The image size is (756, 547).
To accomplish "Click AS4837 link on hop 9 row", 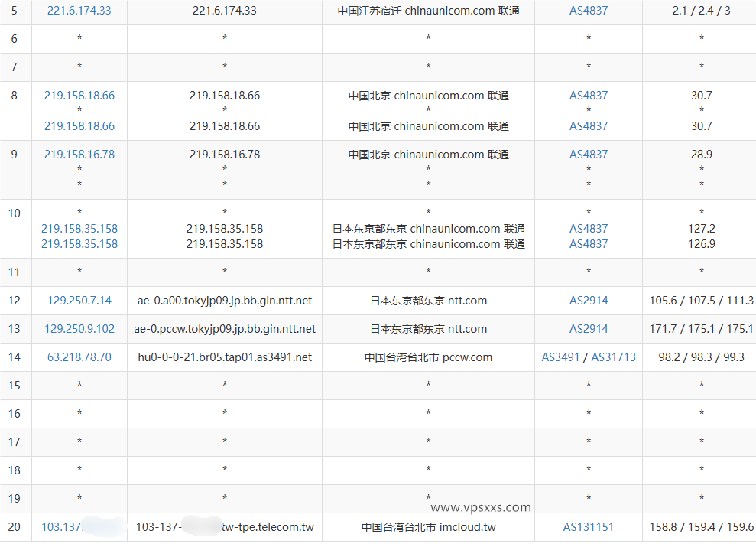I will [x=588, y=154].
